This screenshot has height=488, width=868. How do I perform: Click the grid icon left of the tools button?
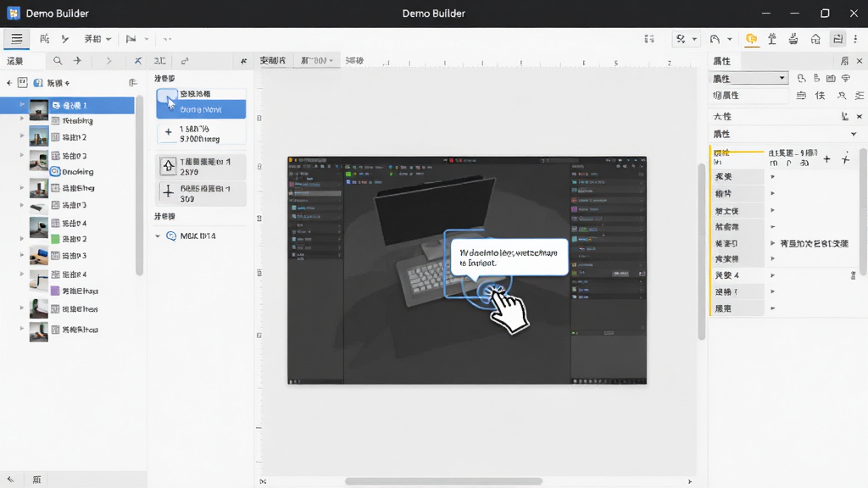click(649, 39)
